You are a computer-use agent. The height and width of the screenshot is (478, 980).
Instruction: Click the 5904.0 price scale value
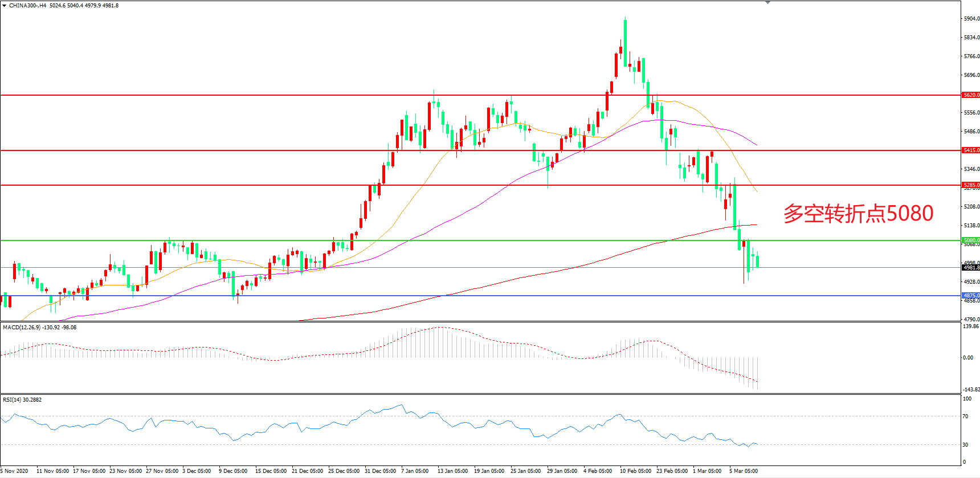coord(971,19)
